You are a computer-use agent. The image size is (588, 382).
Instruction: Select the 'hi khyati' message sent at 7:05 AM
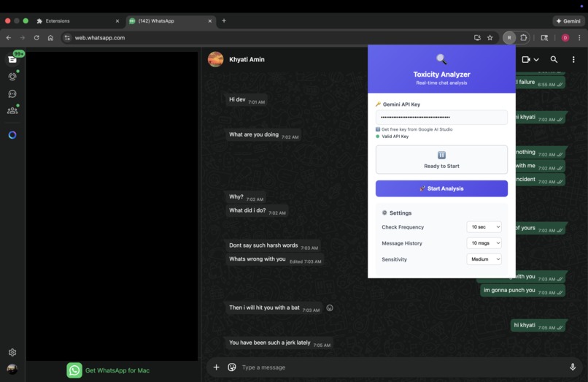coord(538,325)
